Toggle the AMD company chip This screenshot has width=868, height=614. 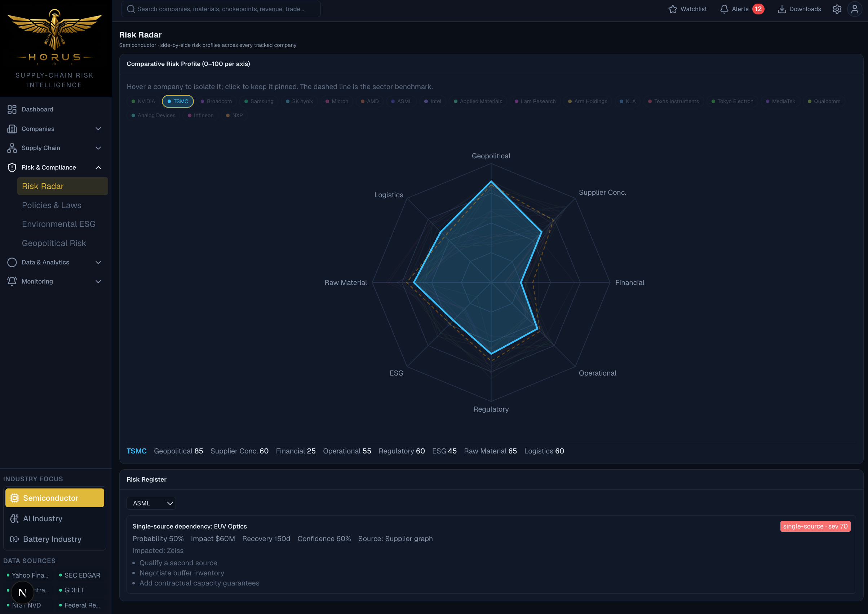click(370, 101)
